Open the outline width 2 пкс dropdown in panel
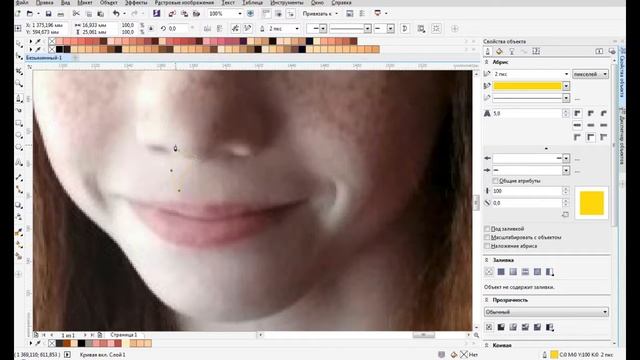Screen dimensions: 640x360 [566, 74]
